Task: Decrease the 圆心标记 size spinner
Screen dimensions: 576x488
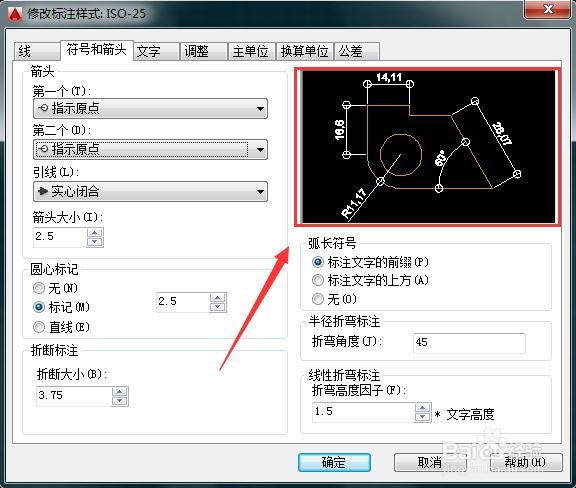Action: coord(218,307)
